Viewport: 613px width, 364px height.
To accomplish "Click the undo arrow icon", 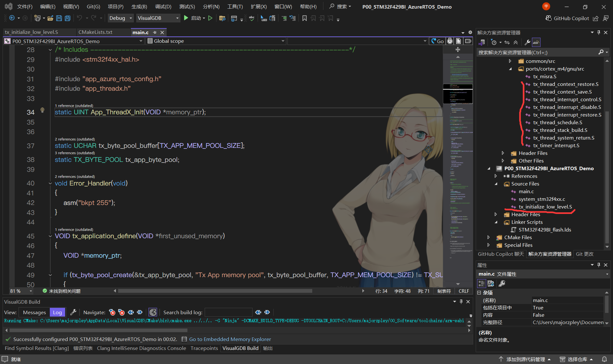I will tap(79, 18).
